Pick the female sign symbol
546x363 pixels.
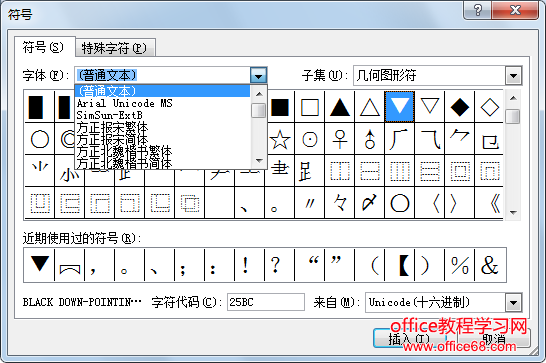(340, 139)
